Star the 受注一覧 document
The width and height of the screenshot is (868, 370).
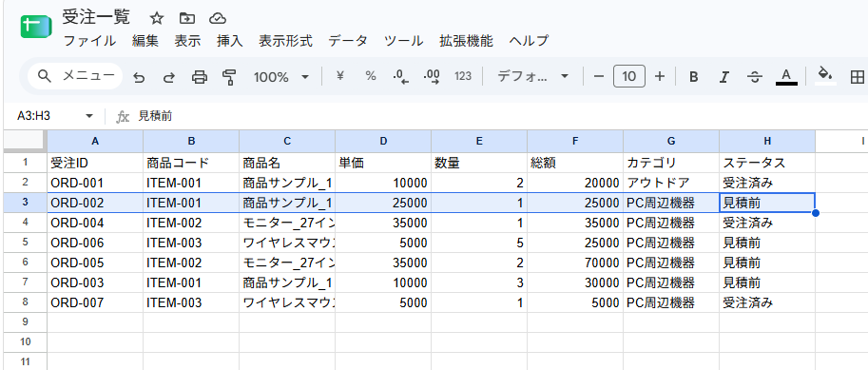coord(157,19)
